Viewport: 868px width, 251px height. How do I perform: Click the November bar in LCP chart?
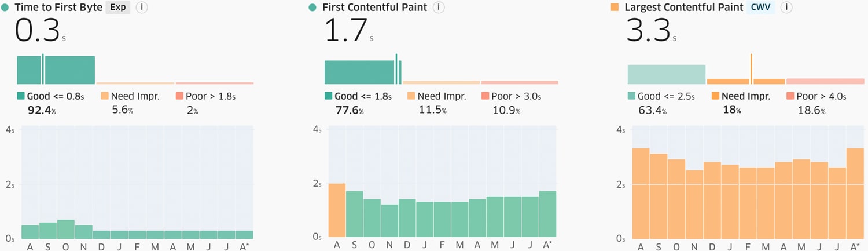pos(694,204)
